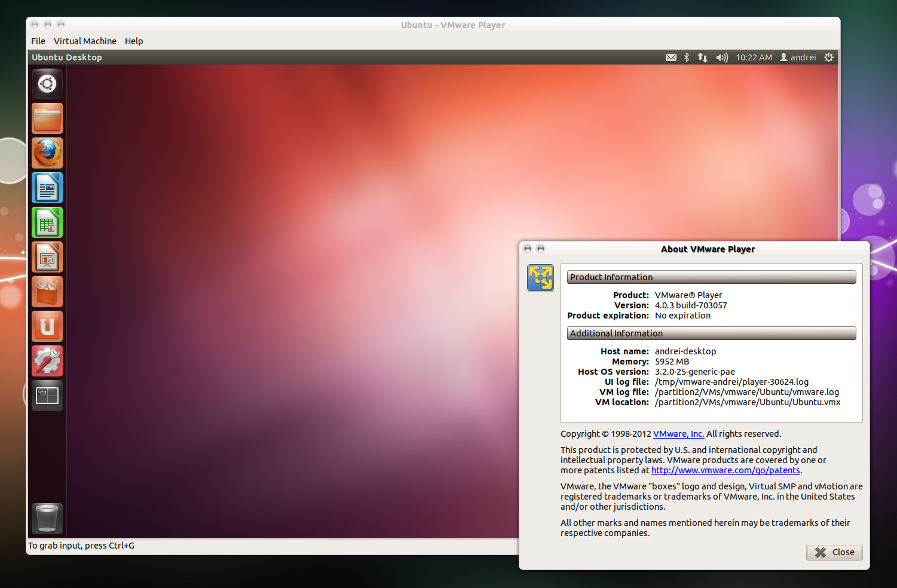Open the Help menu
Screen dimensions: 897x588
(x=134, y=41)
